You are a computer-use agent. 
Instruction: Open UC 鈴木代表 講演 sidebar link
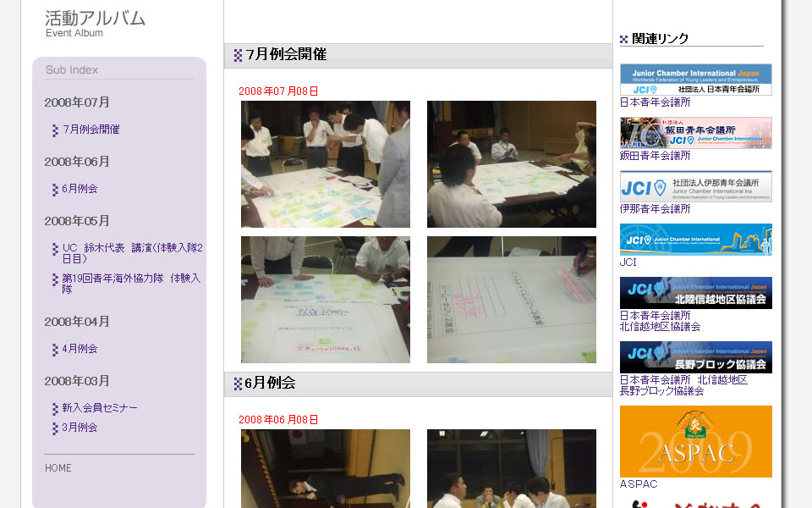133,253
